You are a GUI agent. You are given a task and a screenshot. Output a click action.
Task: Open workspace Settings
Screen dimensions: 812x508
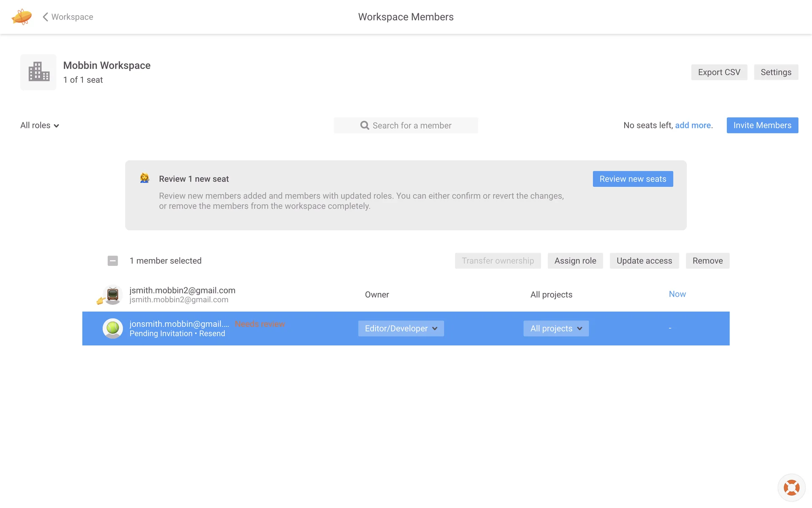776,72
